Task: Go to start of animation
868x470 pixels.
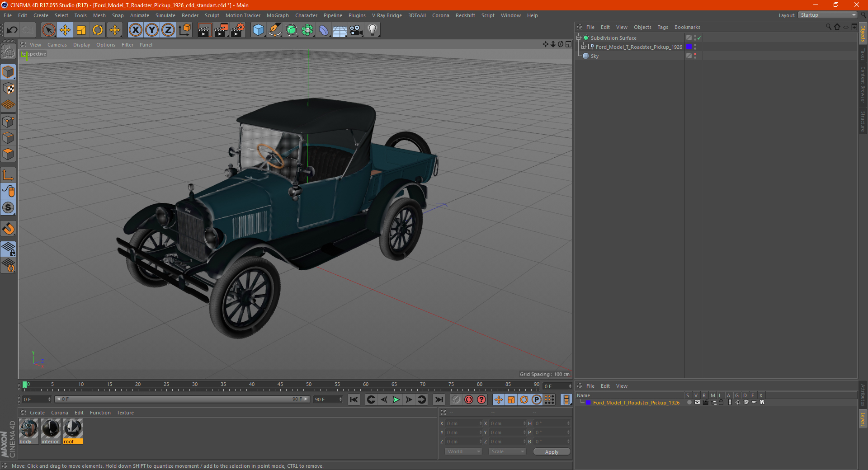Action: (354, 399)
